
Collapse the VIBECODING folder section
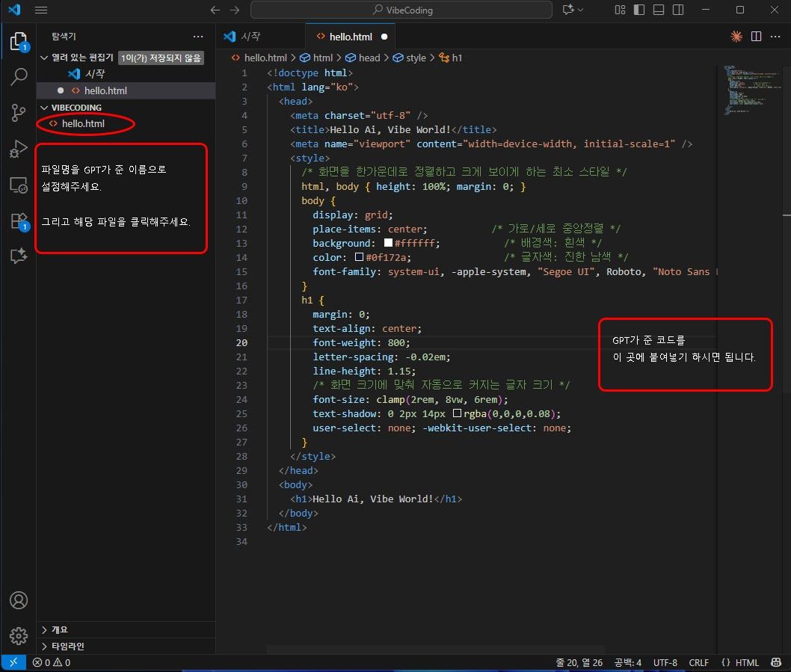pos(43,107)
